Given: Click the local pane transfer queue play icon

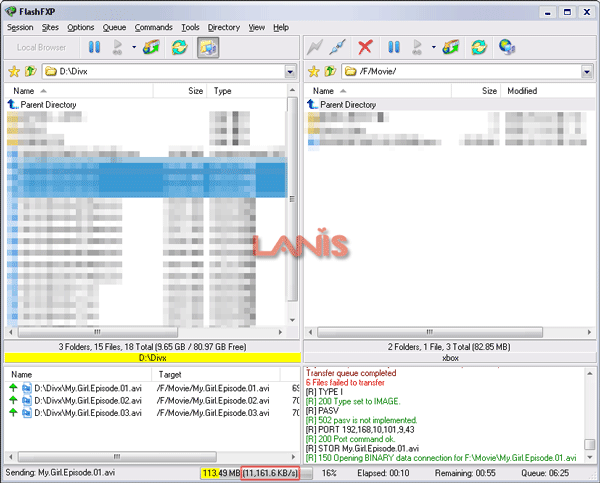Looking at the screenshot, I should coord(117,47).
